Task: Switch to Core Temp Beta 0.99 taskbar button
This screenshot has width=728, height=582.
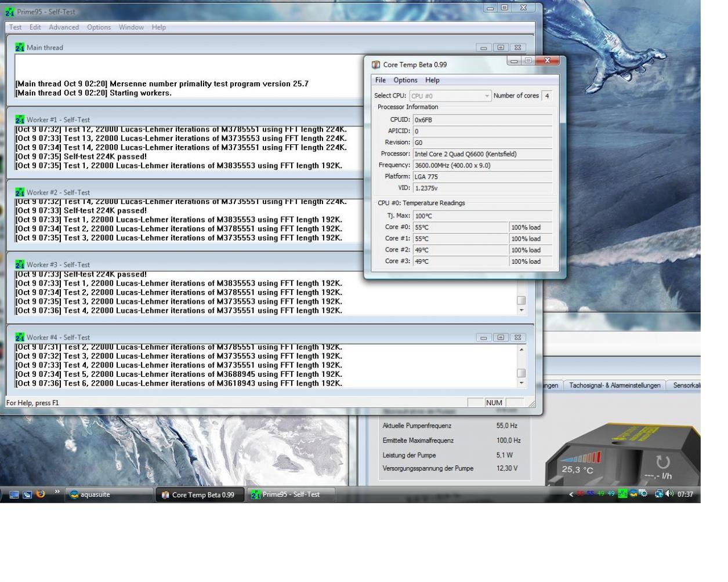Action: (x=200, y=494)
